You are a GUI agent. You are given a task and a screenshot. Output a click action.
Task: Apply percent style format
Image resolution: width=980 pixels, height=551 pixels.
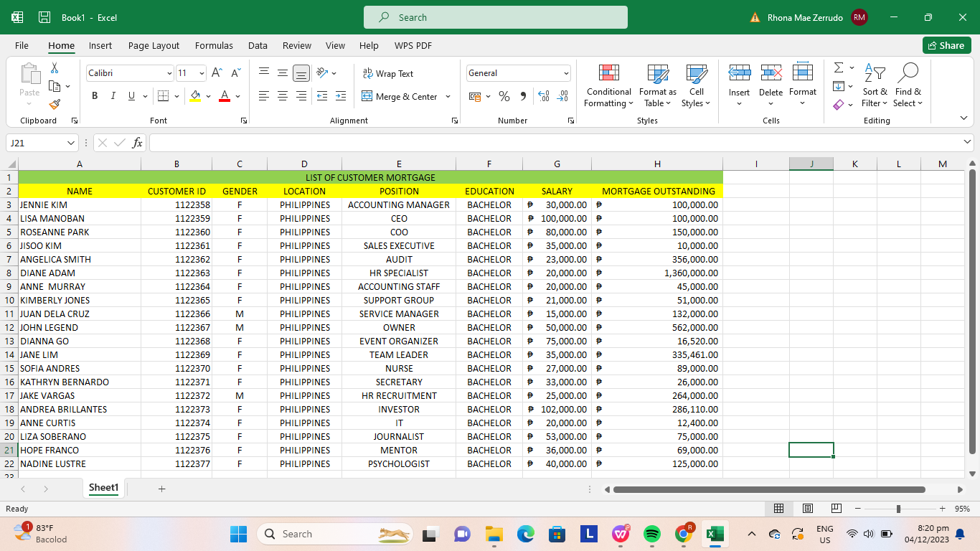504,96
